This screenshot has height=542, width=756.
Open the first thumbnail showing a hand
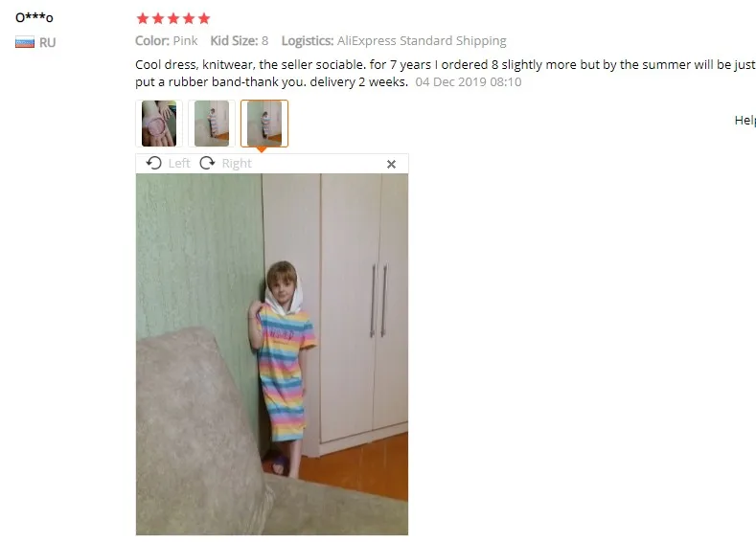159,124
